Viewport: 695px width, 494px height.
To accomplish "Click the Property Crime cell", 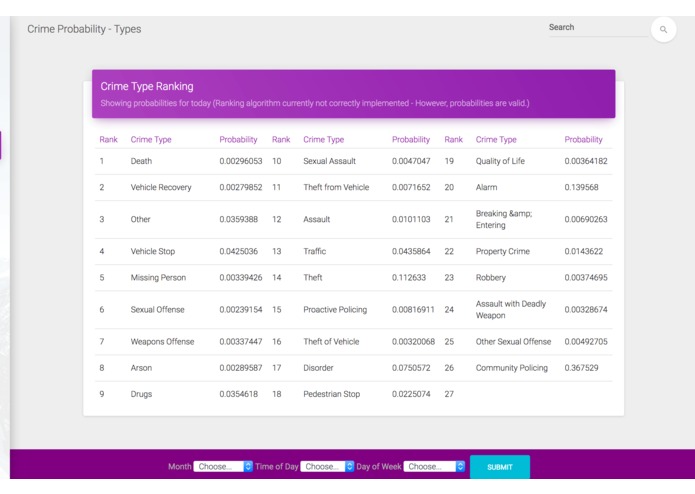I will (503, 251).
